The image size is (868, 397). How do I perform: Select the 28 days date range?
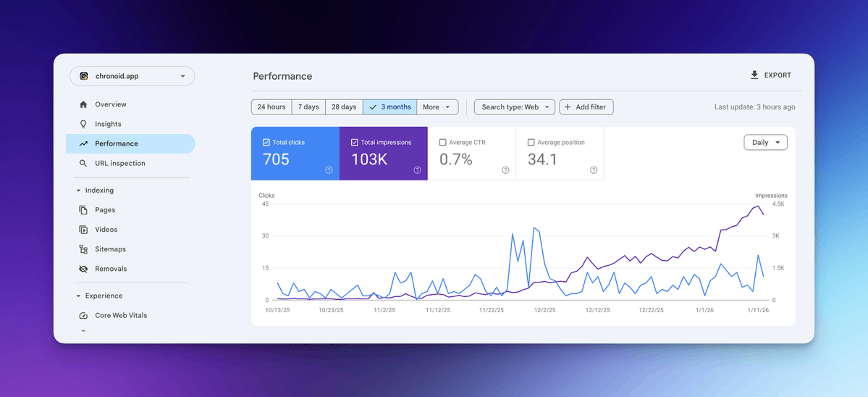344,107
